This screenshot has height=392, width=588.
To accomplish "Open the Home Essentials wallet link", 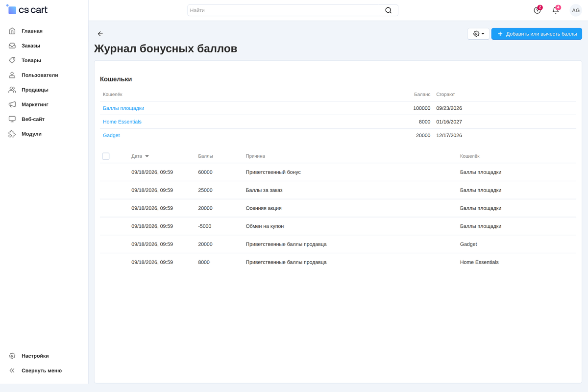I will click(122, 122).
